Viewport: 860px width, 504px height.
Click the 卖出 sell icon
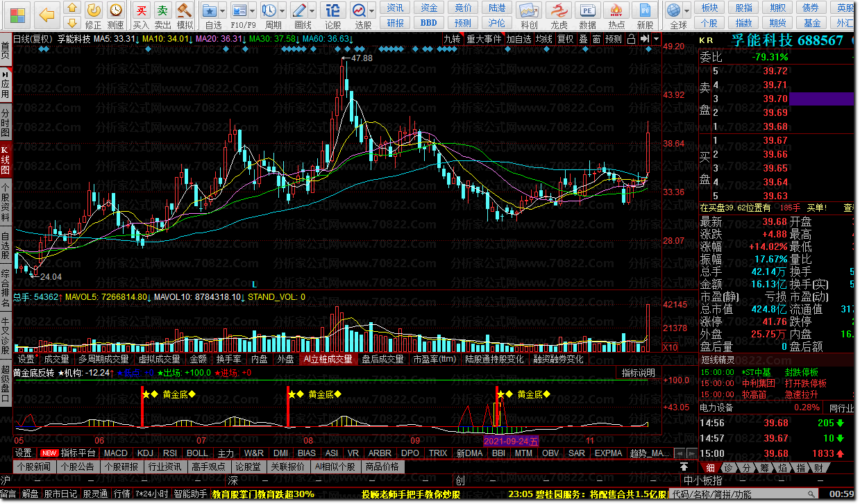click(163, 10)
